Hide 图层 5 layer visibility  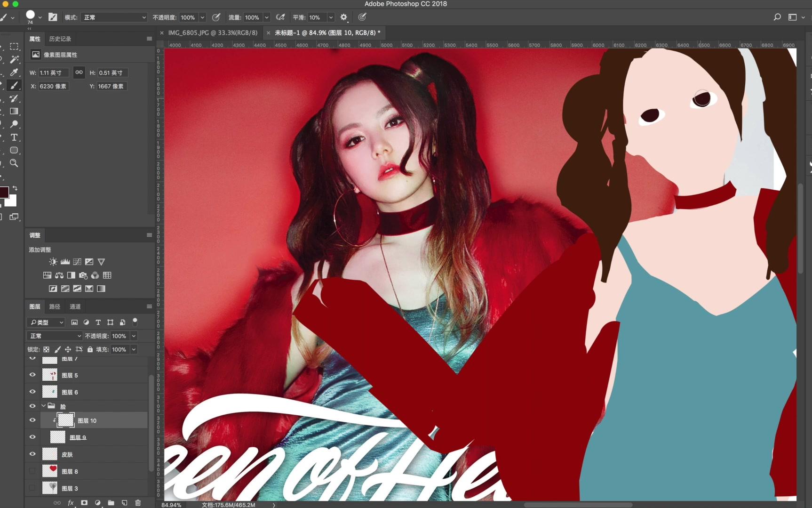[x=32, y=375]
